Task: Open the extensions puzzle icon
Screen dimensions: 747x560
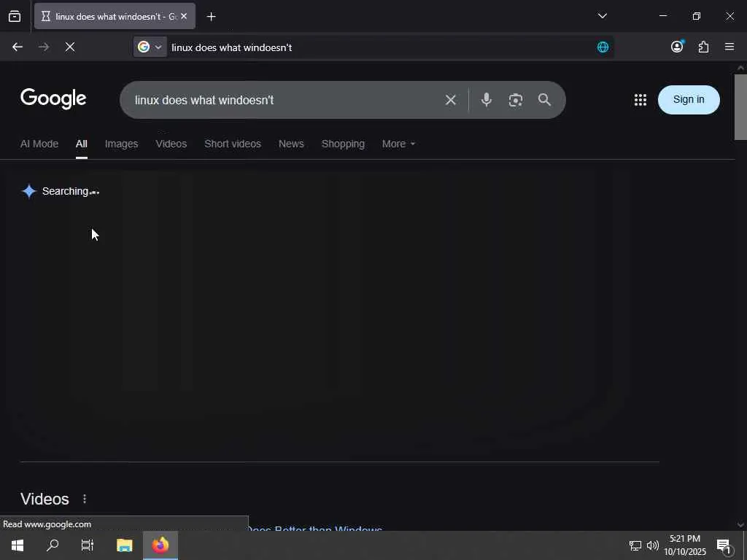Action: pyautogui.click(x=703, y=47)
